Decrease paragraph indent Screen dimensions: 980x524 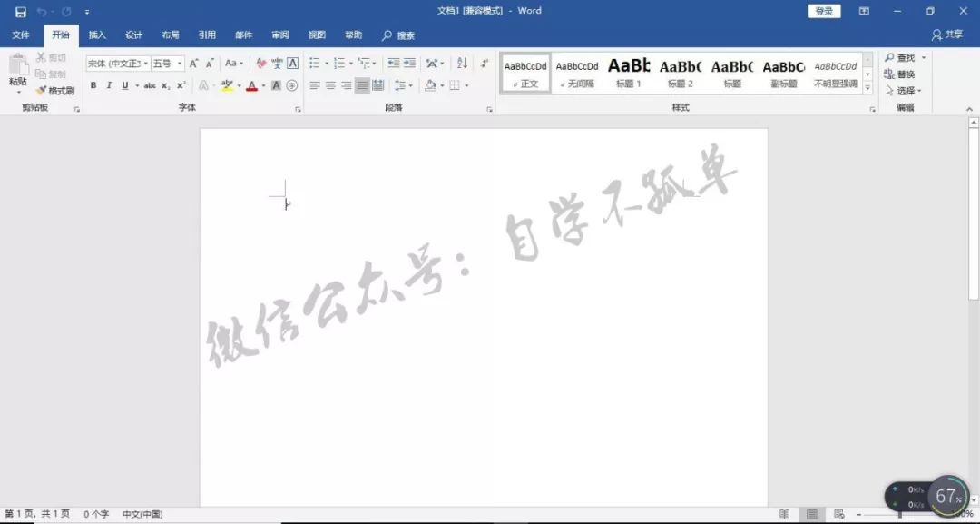coord(393,64)
